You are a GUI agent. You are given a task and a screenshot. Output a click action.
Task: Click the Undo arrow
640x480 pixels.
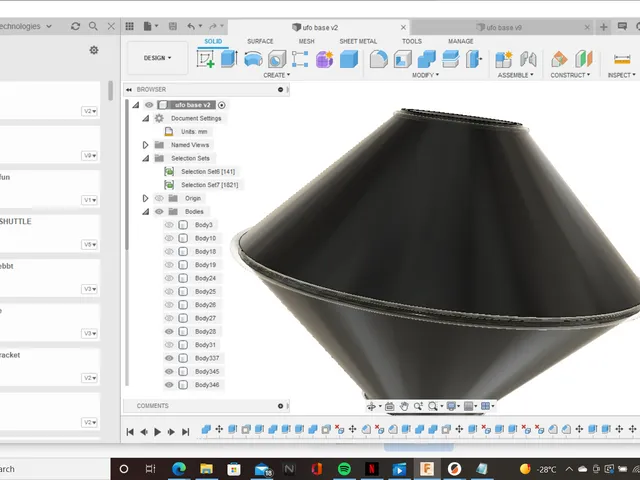point(191,27)
